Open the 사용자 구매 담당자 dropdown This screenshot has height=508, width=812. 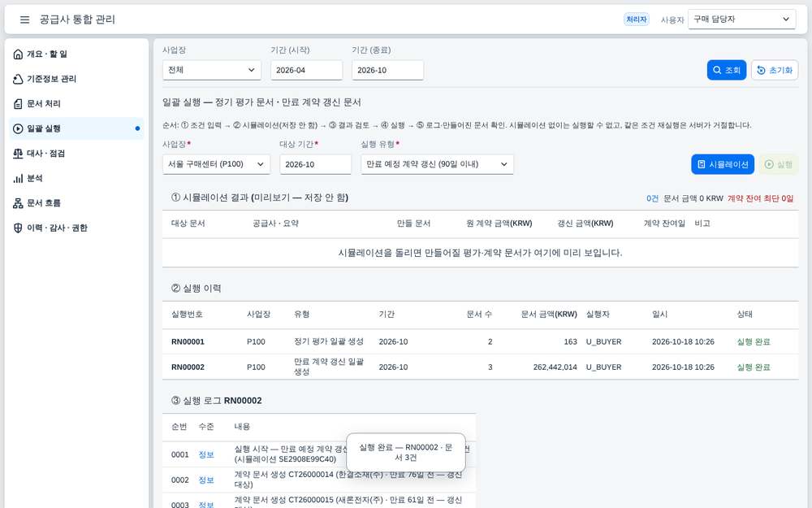coord(741,20)
